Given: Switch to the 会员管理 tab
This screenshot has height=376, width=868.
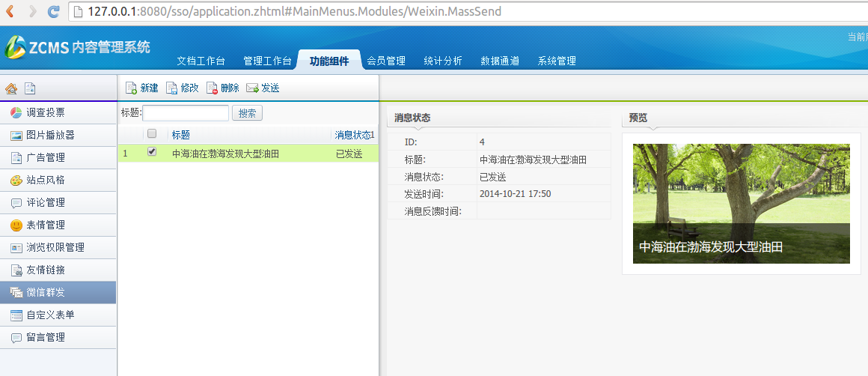Looking at the screenshot, I should [386, 61].
